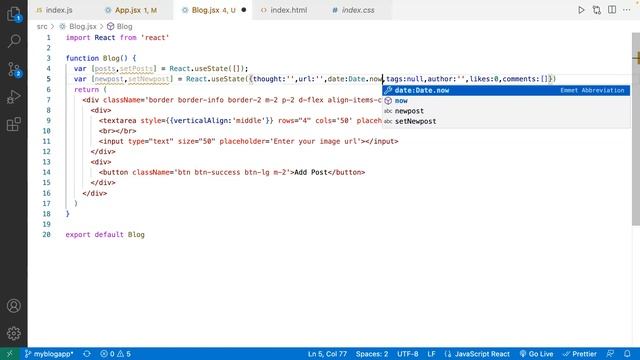Click 'import React from' line
The image size is (640, 360).
click(117, 38)
